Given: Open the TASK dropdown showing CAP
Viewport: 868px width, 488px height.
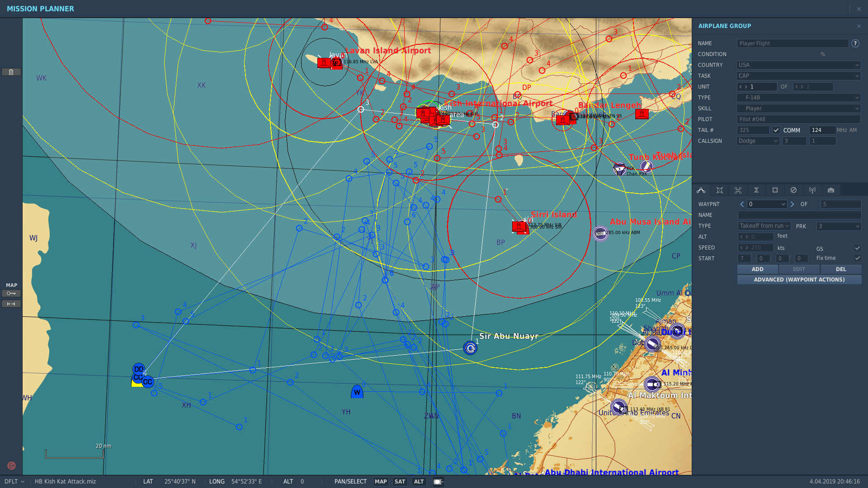Looking at the screenshot, I should [x=799, y=76].
